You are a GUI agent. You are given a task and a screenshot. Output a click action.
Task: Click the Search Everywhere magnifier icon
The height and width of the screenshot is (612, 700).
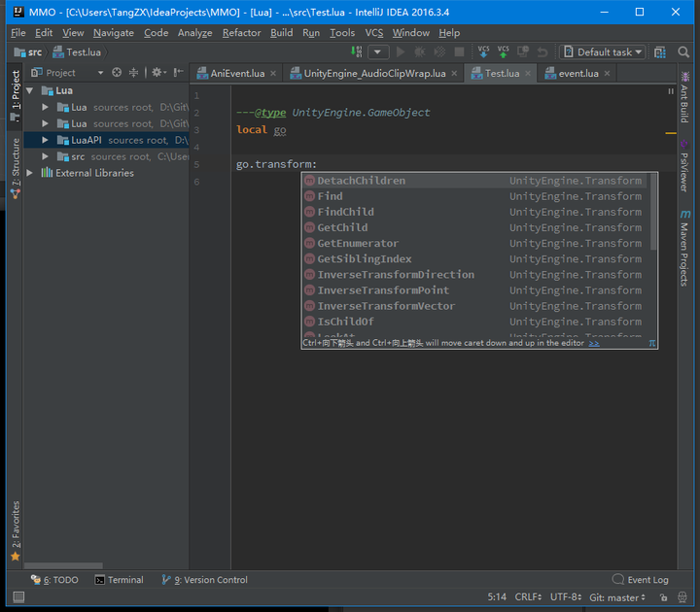(684, 52)
